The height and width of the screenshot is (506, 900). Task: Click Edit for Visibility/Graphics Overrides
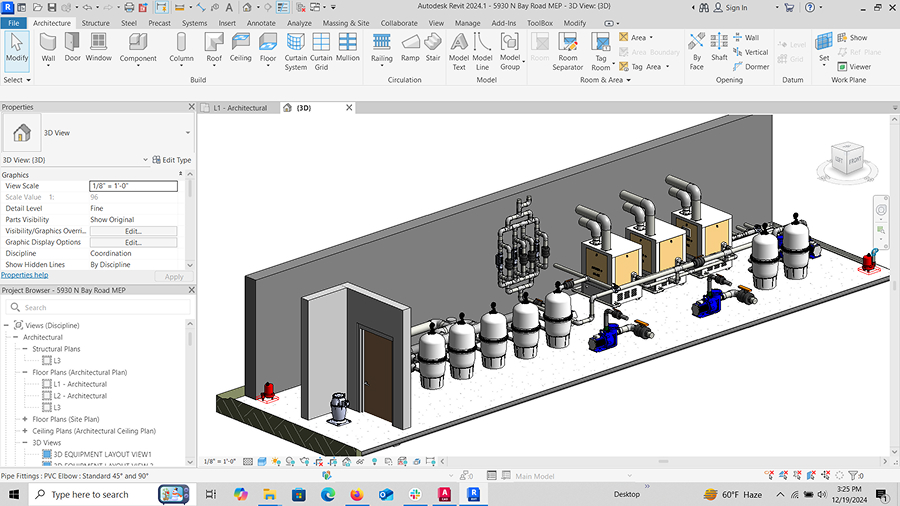(x=133, y=231)
